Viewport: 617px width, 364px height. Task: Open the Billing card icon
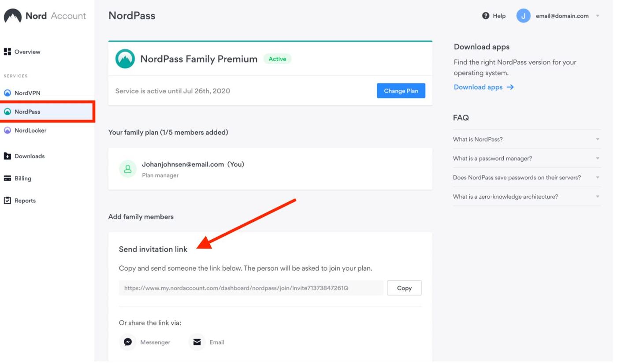(7, 179)
